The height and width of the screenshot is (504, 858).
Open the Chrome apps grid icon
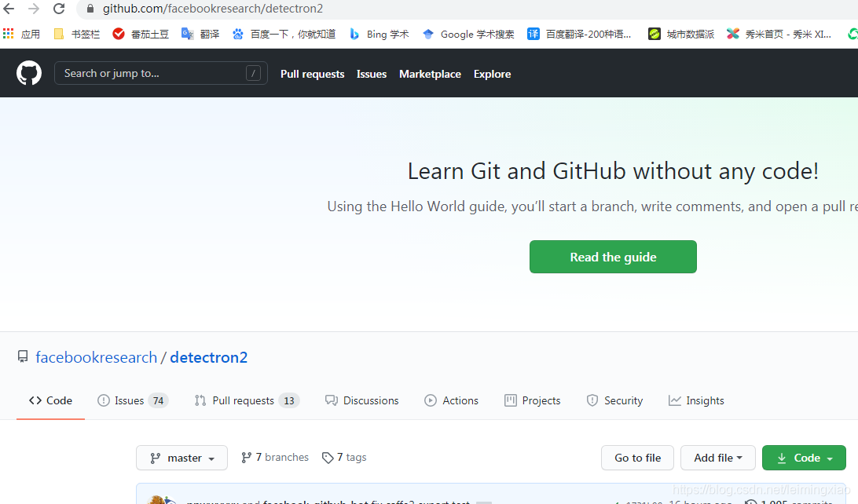[x=9, y=34]
